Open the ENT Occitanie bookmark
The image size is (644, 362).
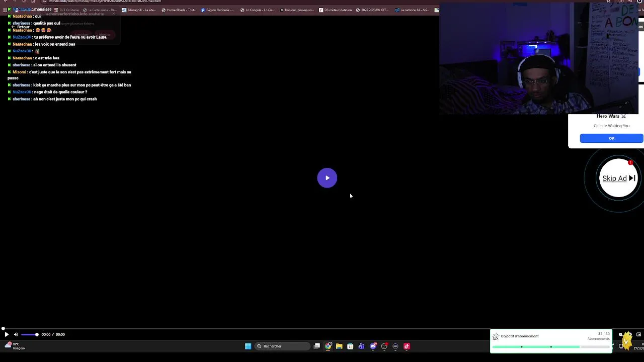coord(66,10)
